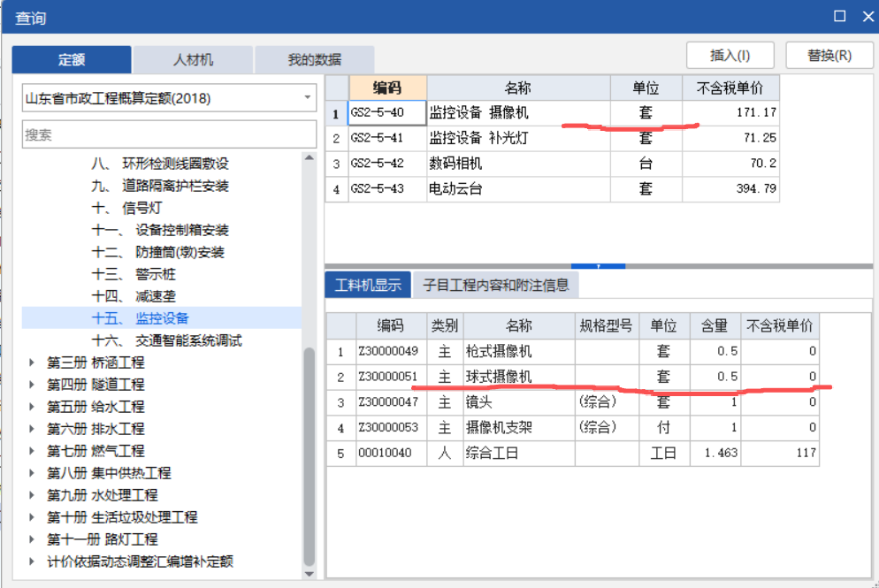This screenshot has width=879, height=588.
Task: Focus the 搜索 input field
Action: tap(169, 134)
